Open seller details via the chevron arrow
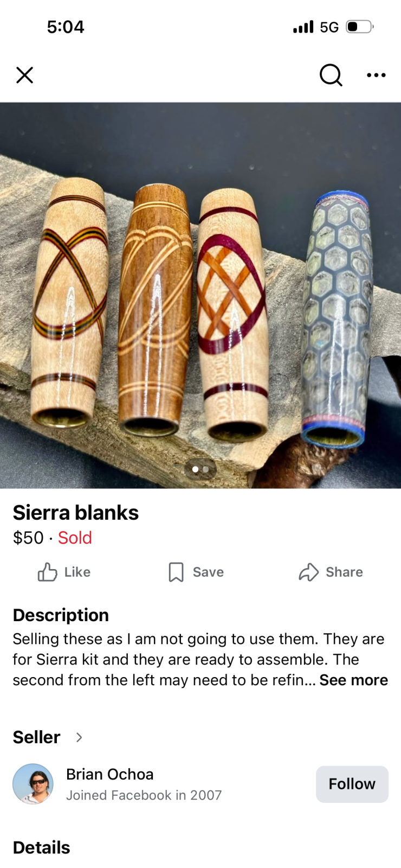Screen dimensions: 401x868 79,737
